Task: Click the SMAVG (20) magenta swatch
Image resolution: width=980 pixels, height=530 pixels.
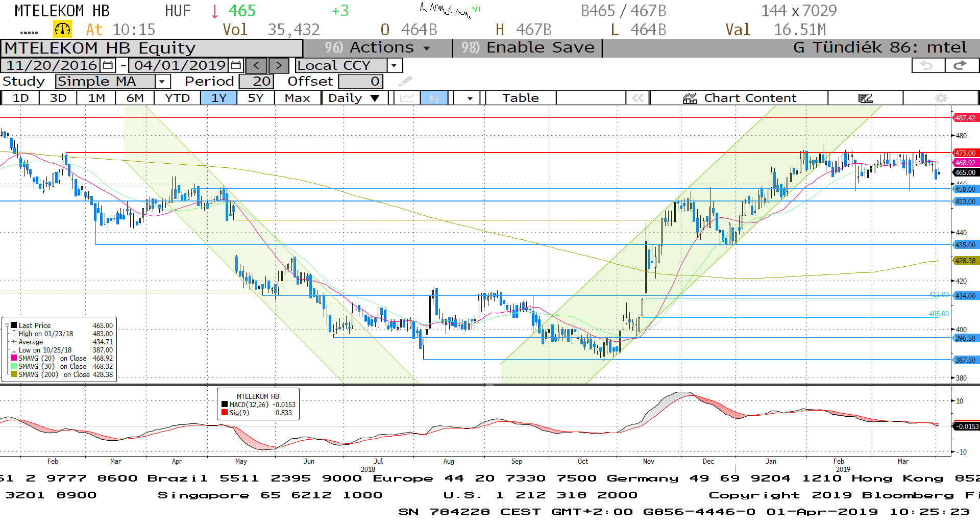Action: pyautogui.click(x=14, y=358)
